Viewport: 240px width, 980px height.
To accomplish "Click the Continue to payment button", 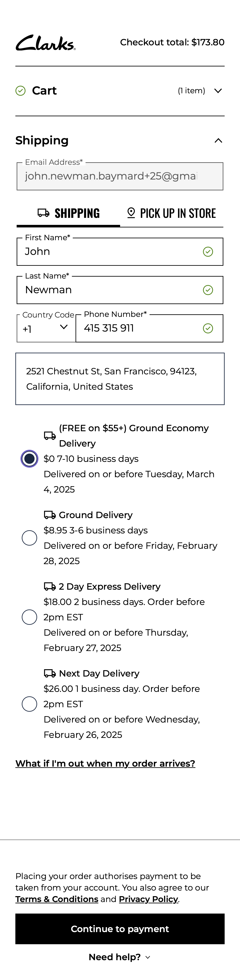I will point(120,929).
